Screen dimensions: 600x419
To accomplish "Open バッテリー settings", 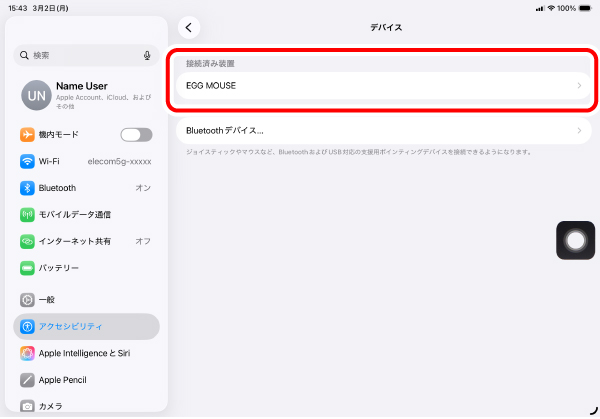I will click(x=86, y=268).
